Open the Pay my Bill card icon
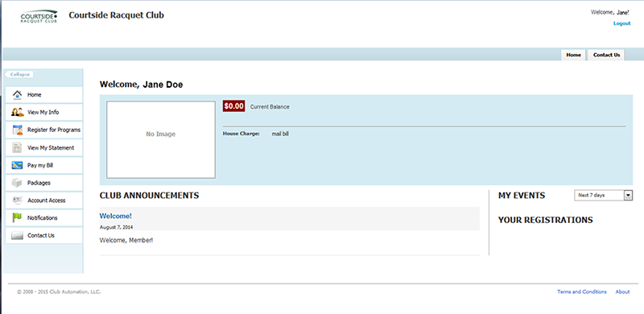Screen dimensions: 644x314 pos(17,165)
